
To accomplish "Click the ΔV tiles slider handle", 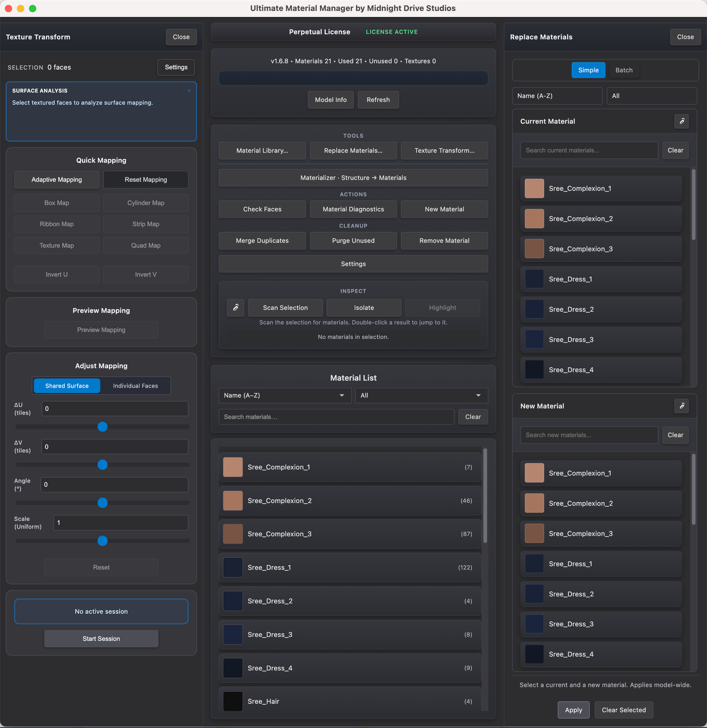I will pos(103,465).
